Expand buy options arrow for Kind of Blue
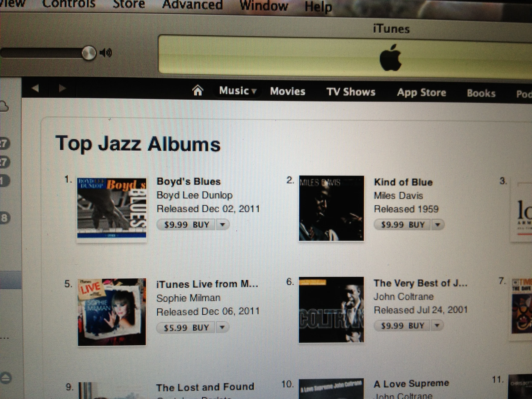The height and width of the screenshot is (399, 532). pos(438,225)
